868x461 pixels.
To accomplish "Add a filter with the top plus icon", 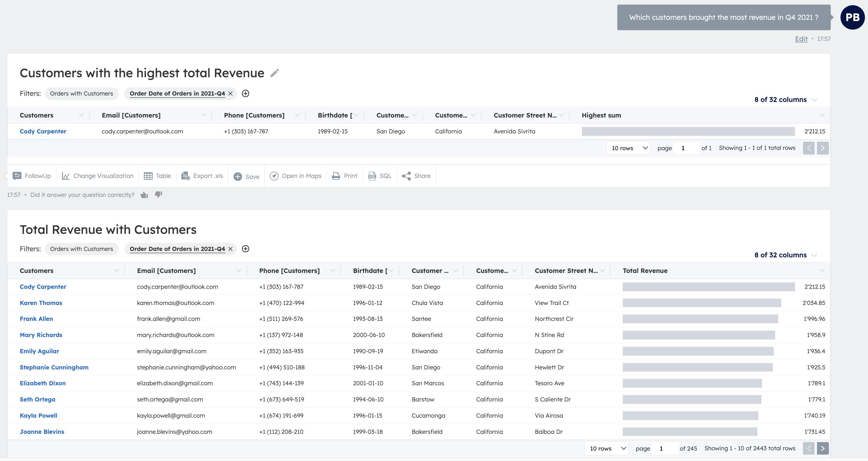I will pyautogui.click(x=246, y=94).
